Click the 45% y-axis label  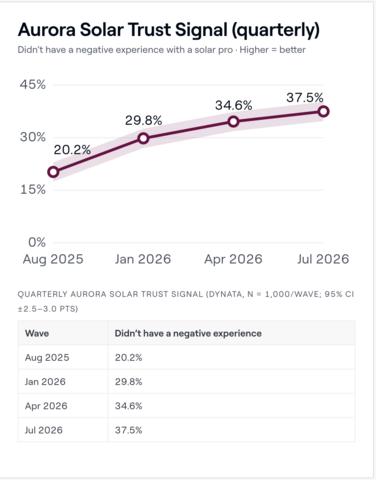pos(33,84)
